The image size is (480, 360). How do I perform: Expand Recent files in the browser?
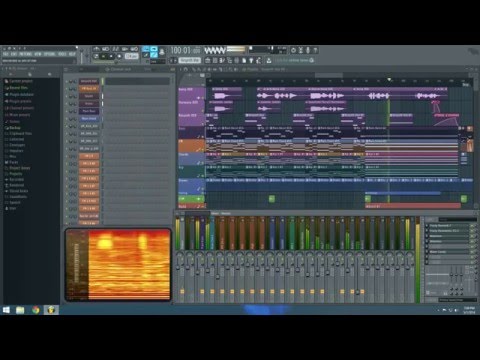(16, 88)
